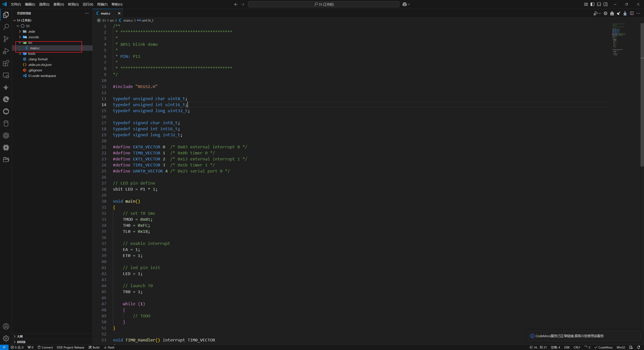
Task: Open the Explorer view in activity bar
Action: click(x=6, y=15)
